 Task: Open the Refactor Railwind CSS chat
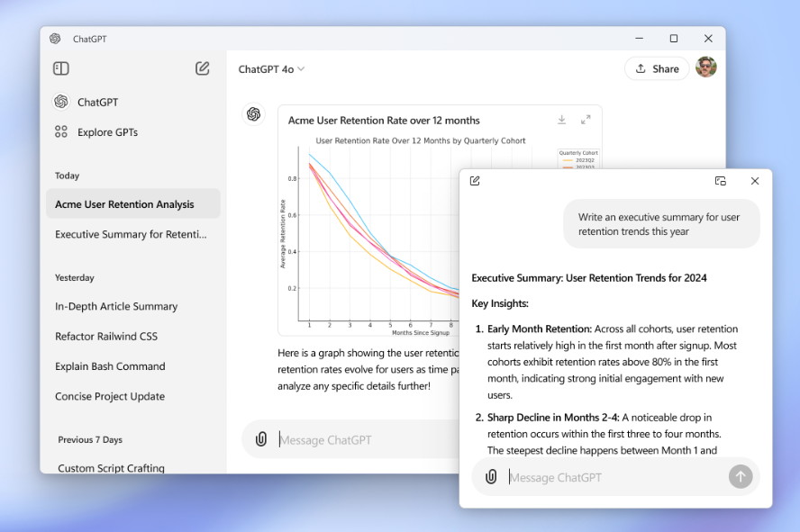tap(106, 337)
